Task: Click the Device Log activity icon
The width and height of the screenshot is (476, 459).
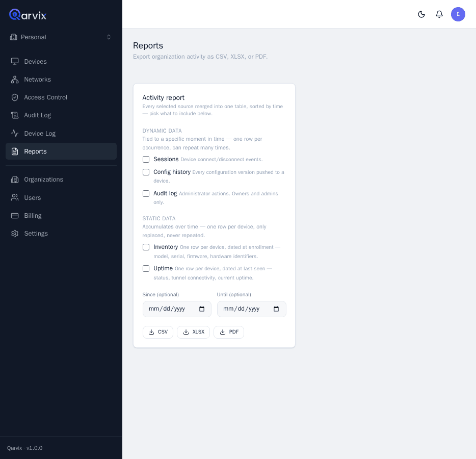Action: (x=15, y=133)
